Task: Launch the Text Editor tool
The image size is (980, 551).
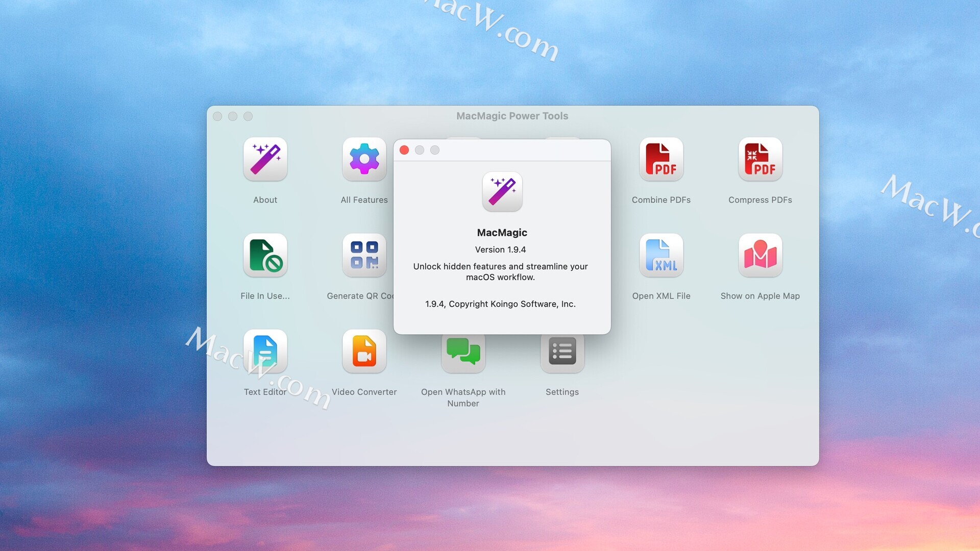Action: click(265, 351)
